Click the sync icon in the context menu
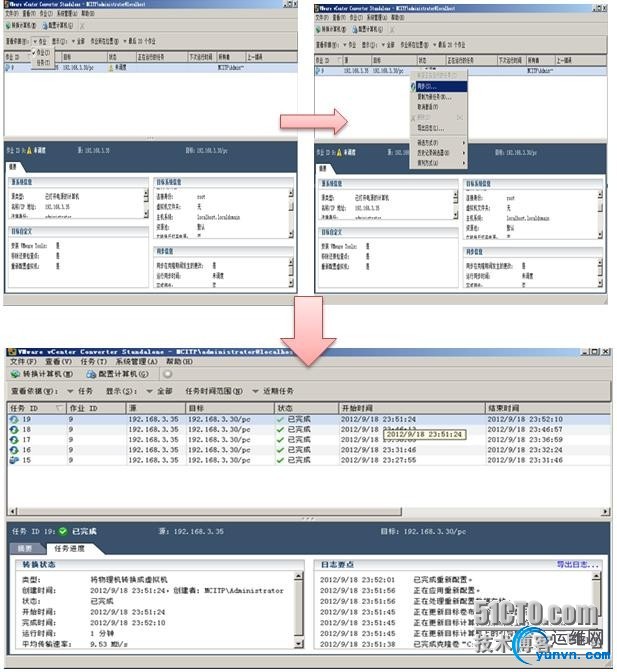This screenshot has width=617, height=672. point(413,87)
